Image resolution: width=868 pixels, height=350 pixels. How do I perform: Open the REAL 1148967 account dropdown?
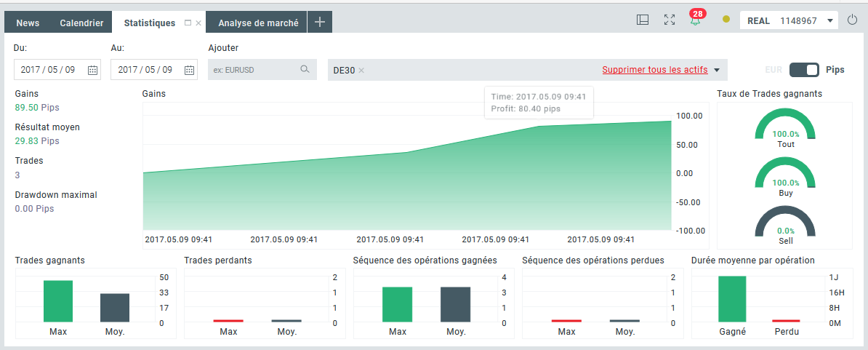pos(790,21)
